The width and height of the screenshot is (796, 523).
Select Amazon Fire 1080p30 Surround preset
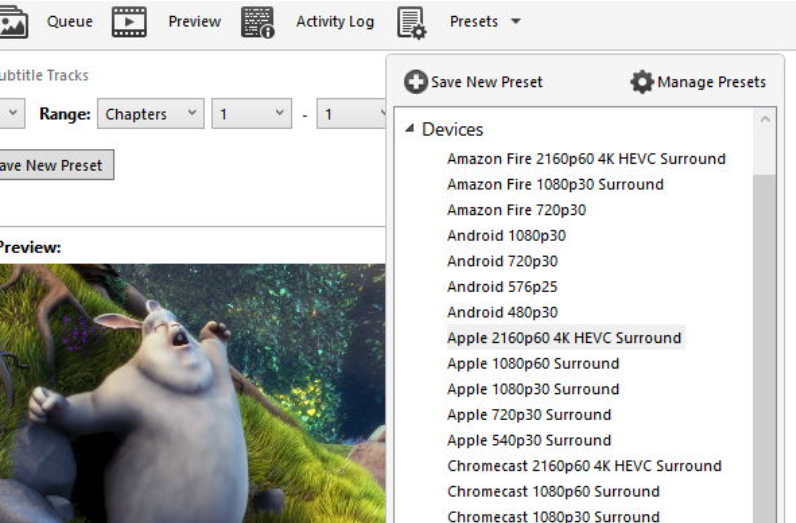(555, 184)
